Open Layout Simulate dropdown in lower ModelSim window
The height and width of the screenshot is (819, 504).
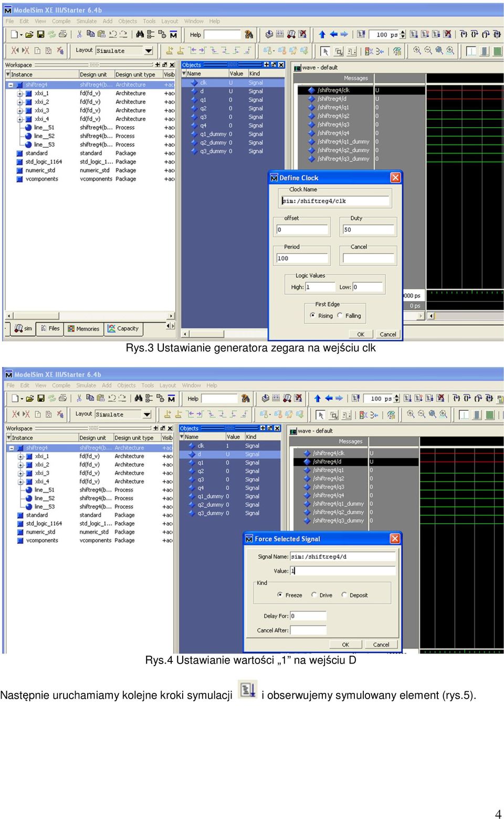tap(148, 414)
